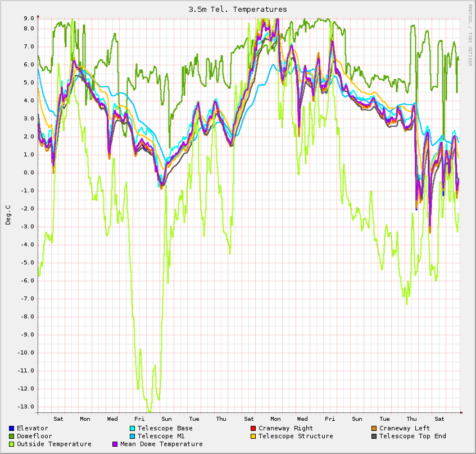The image size is (476, 454).
Task: Click the 'Telescope Top End' legend text
Action: (412, 436)
